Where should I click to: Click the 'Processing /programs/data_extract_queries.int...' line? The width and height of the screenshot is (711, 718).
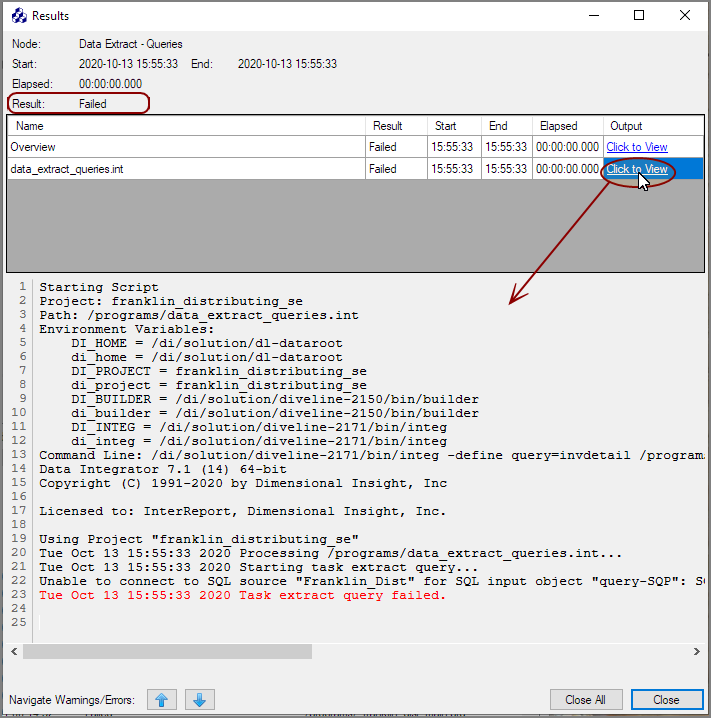(330, 553)
